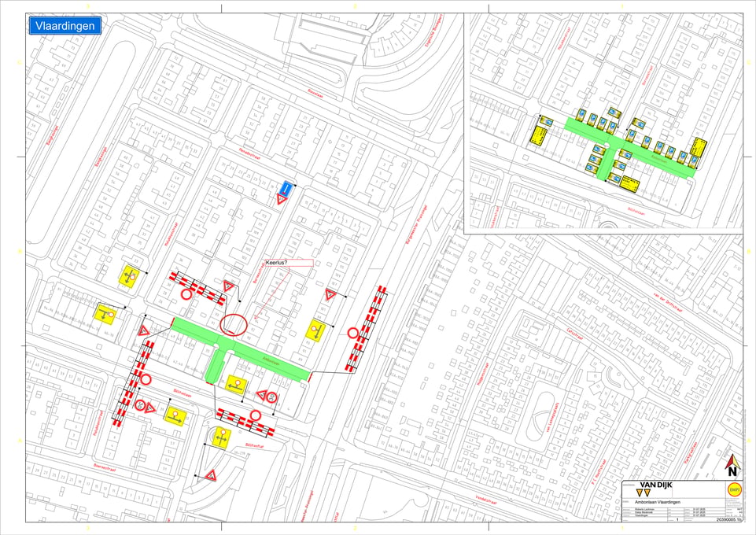
Task: Click the north arrow compass symbol
Action: [x=732, y=466]
